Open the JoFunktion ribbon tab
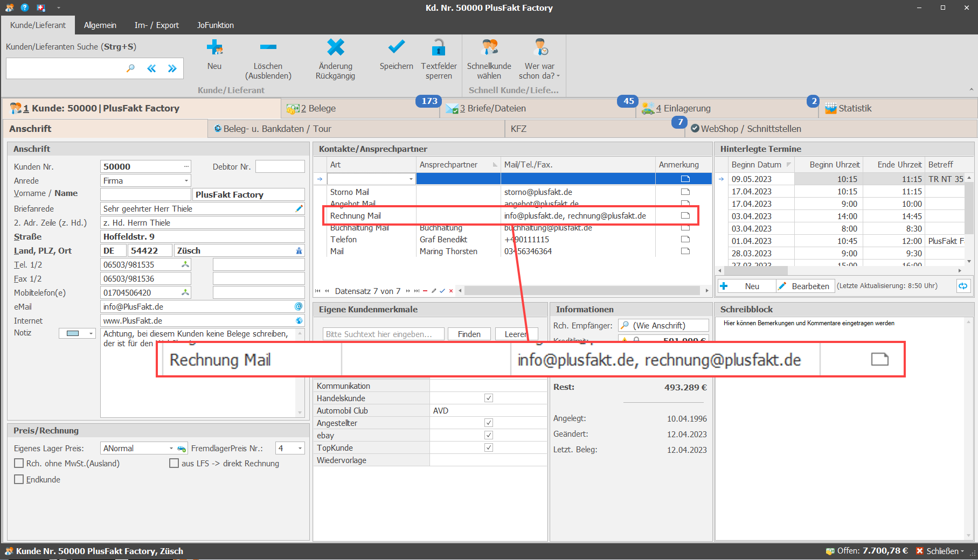This screenshot has height=560, width=978. (216, 25)
